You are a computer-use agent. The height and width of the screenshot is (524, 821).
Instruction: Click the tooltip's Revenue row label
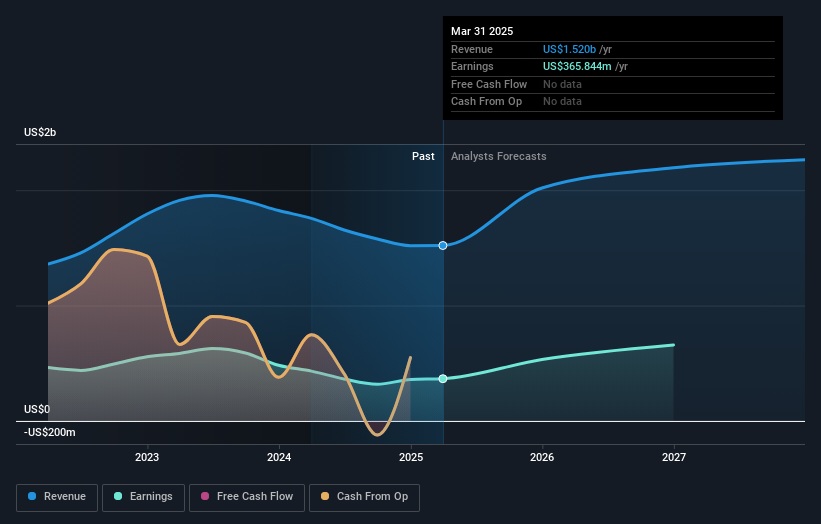click(472, 49)
